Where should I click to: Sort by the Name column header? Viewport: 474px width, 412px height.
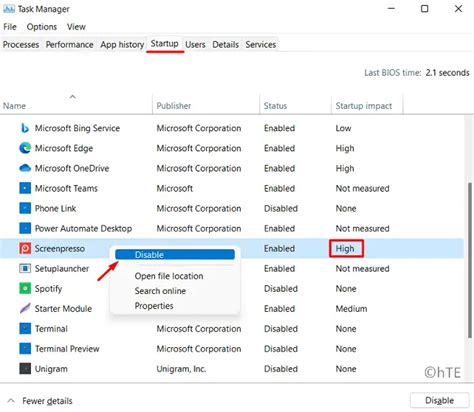pyautogui.click(x=14, y=106)
